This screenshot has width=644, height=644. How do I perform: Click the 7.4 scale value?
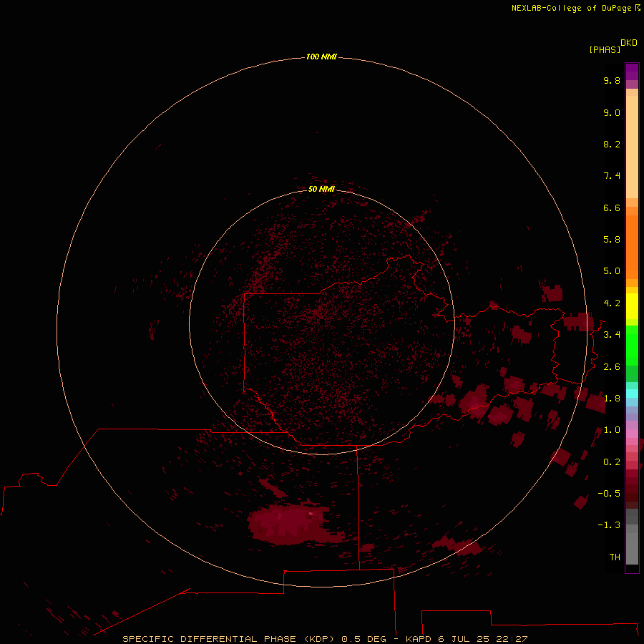[x=612, y=176]
